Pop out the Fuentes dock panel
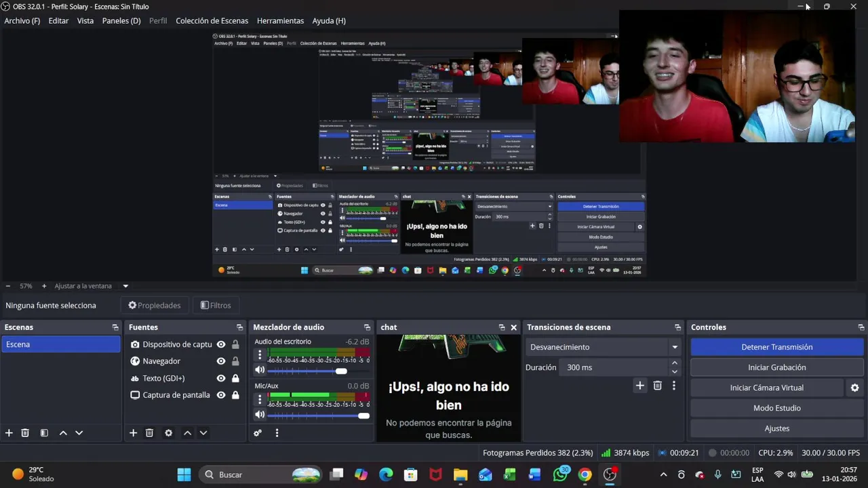Screen dimensions: 868x488 point(239,327)
